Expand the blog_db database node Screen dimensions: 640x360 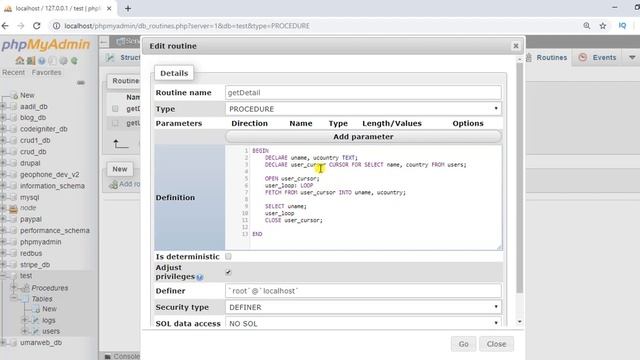(3, 118)
